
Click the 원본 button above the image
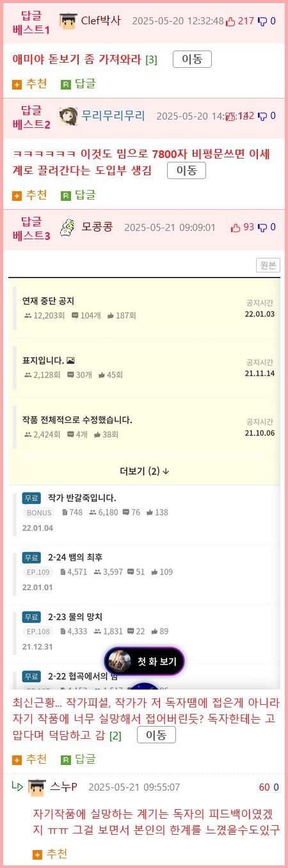(x=268, y=265)
